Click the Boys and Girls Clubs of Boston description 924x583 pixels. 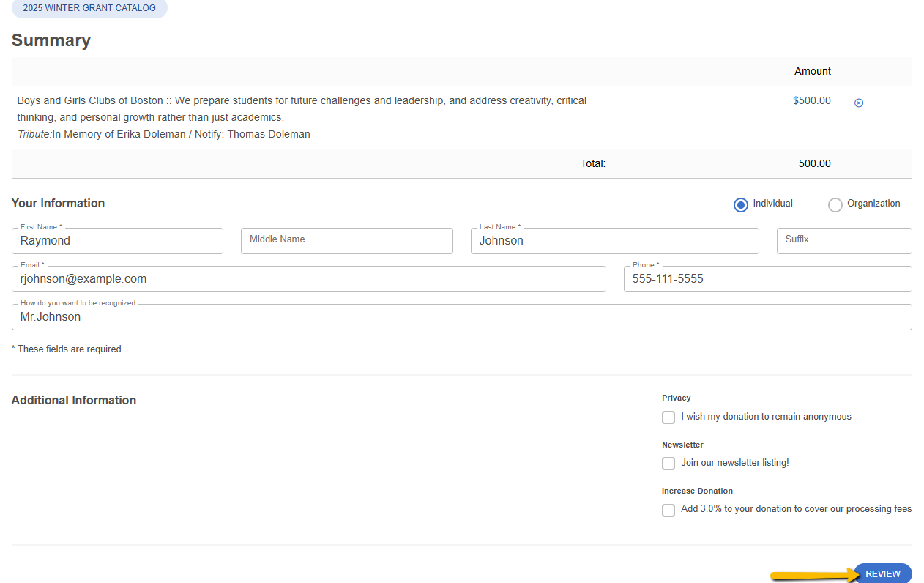point(302,108)
